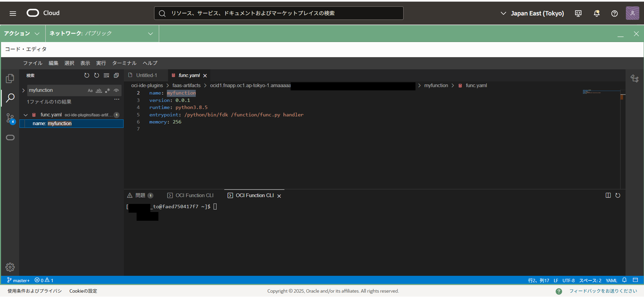Select the 'name: myfunction' search result row
644x298 pixels.
[x=71, y=124]
